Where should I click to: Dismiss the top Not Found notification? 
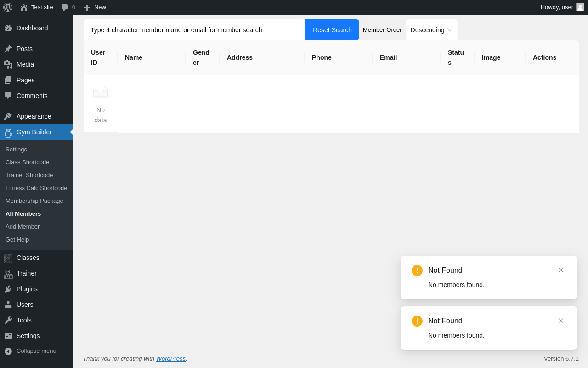[561, 270]
